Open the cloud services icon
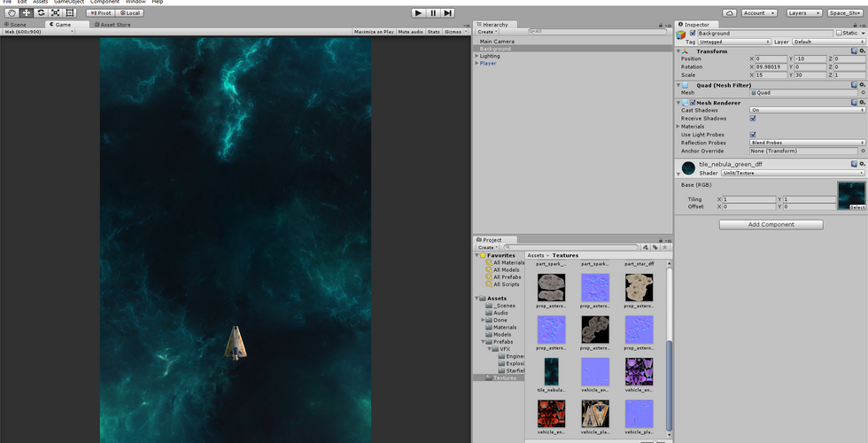This screenshot has height=443, width=868. click(729, 13)
